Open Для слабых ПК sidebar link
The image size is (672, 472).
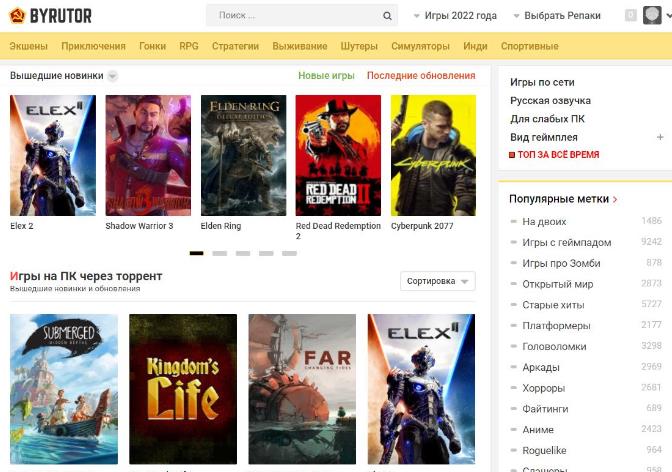(547, 119)
